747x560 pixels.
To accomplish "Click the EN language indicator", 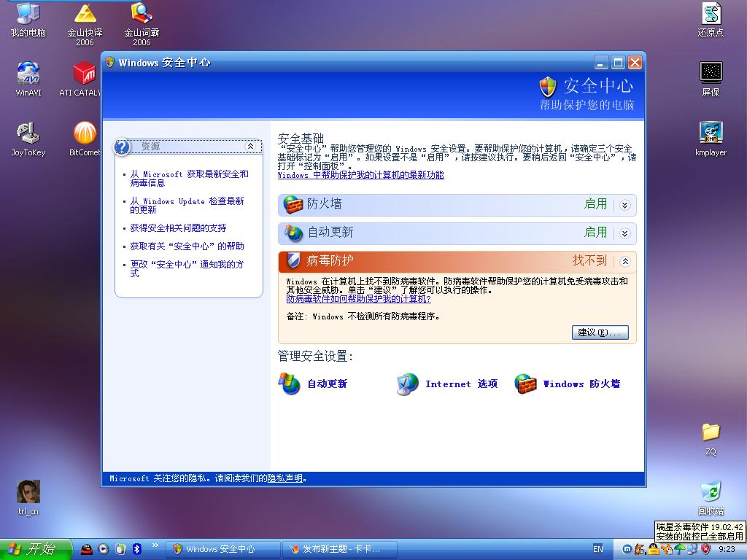I will pos(598,549).
